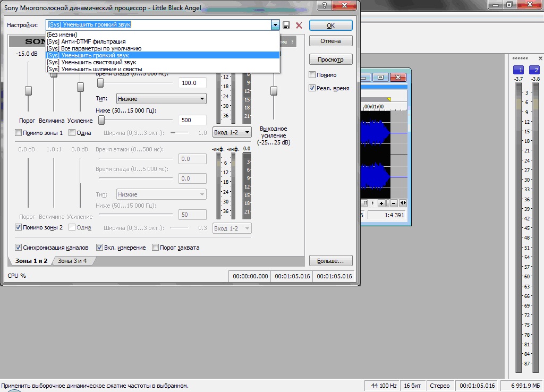Open the active Тип dropdown showing Низкие

161,99
